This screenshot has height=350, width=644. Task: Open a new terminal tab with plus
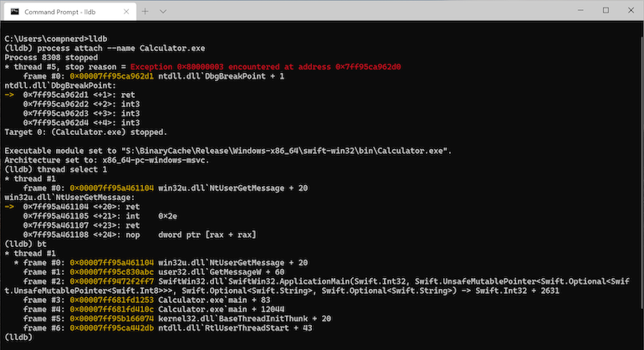click(144, 11)
